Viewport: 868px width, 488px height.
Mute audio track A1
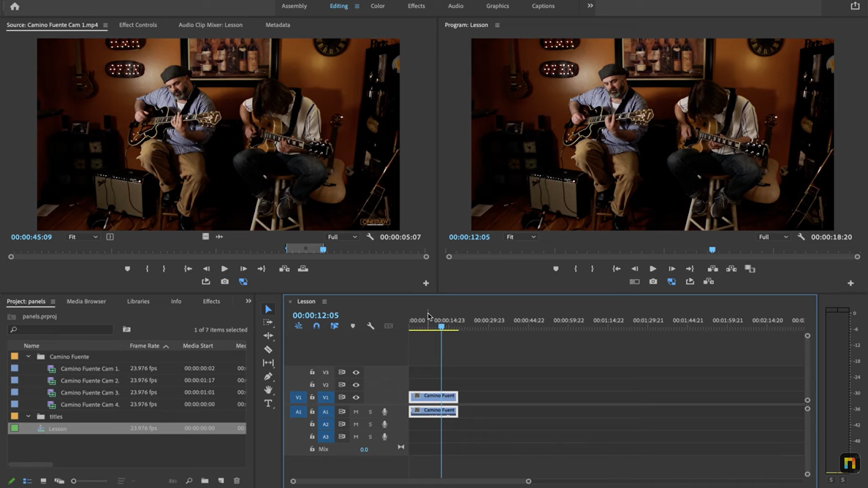pos(356,412)
